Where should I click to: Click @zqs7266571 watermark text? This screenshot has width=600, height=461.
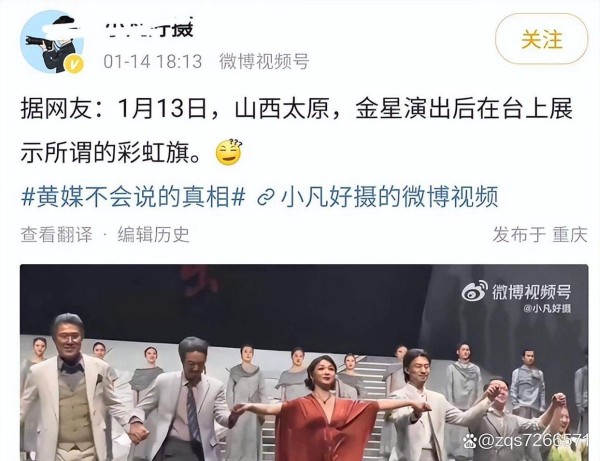(x=533, y=441)
